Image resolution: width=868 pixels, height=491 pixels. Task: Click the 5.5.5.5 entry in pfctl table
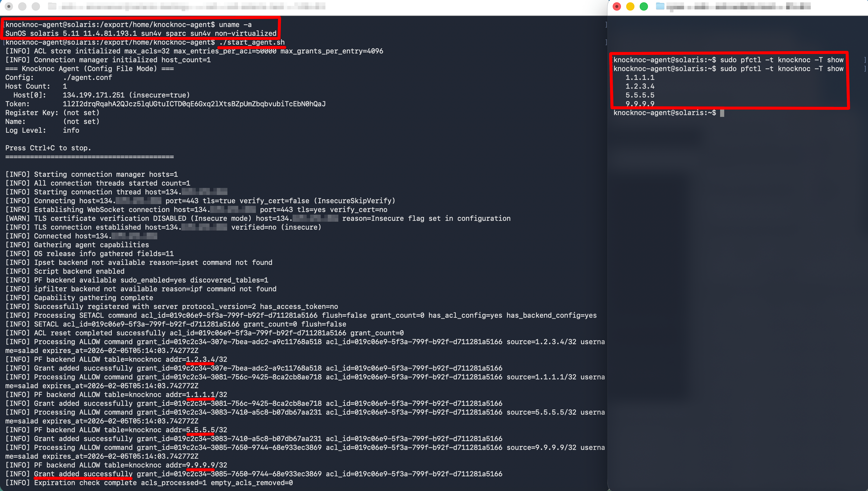click(x=639, y=95)
